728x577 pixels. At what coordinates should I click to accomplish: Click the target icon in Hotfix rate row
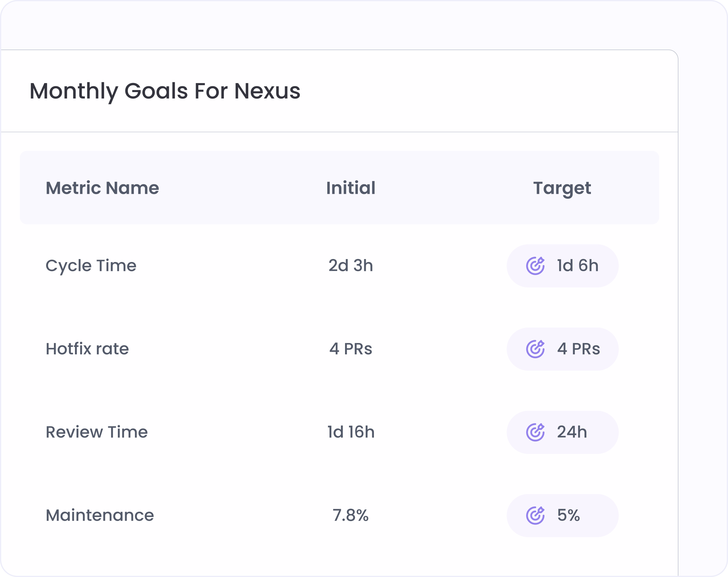coord(535,349)
